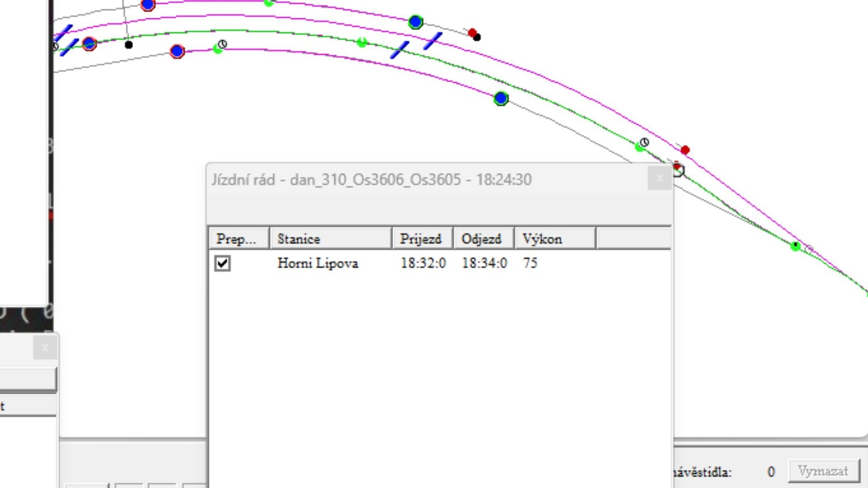Click the green node with clock on the right slope
Screen dimensions: 868x488
point(640,146)
